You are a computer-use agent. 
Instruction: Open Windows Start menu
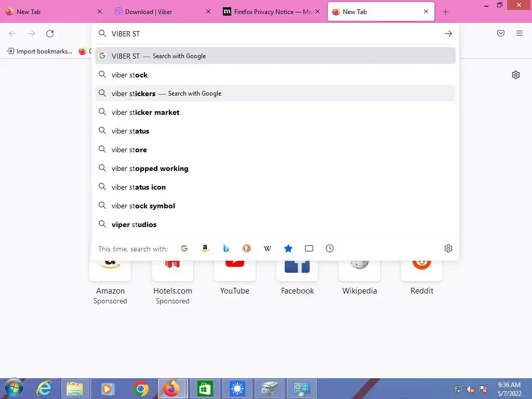[14, 388]
